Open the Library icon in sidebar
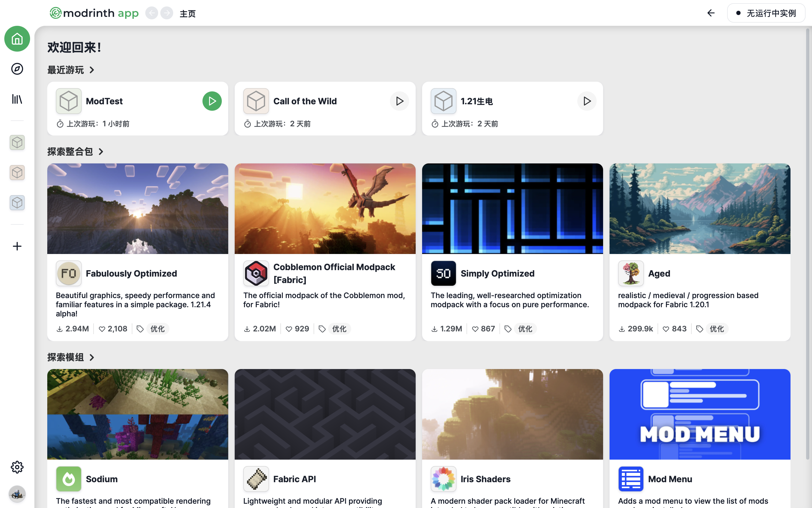 [x=17, y=99]
